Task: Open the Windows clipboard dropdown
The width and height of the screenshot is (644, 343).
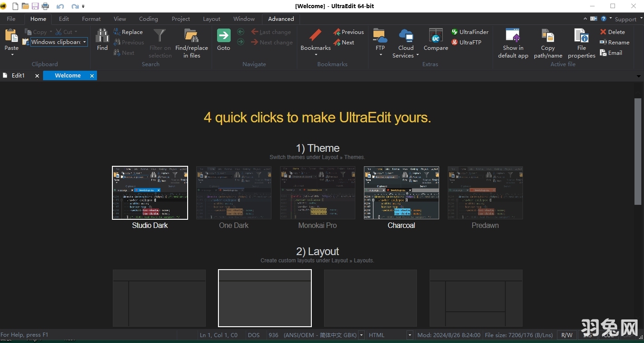Action: pyautogui.click(x=84, y=42)
